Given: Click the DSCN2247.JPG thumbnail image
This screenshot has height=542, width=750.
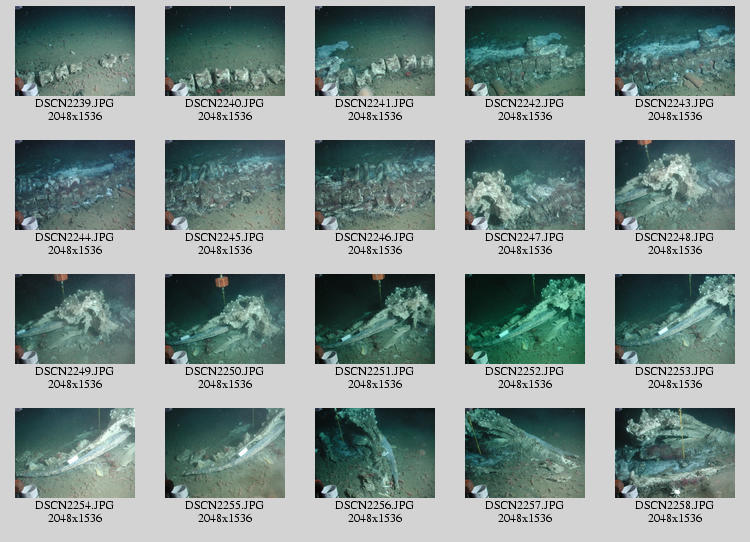Looking at the screenshot, I should (525, 185).
